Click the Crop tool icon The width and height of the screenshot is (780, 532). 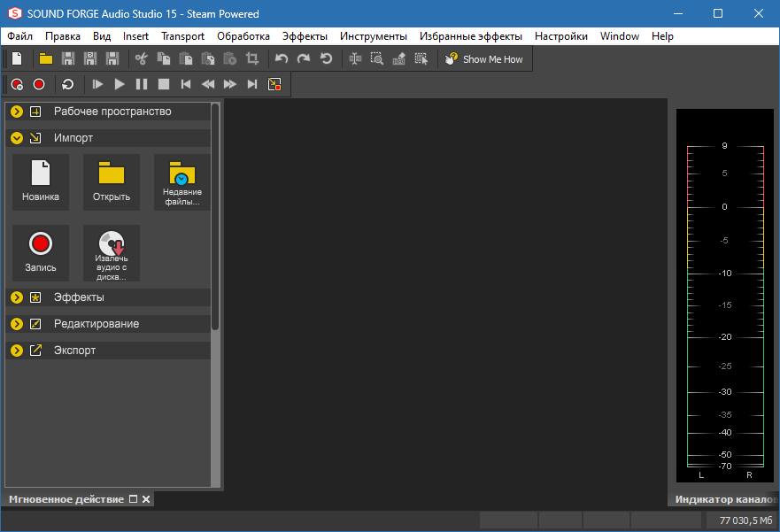[252, 58]
